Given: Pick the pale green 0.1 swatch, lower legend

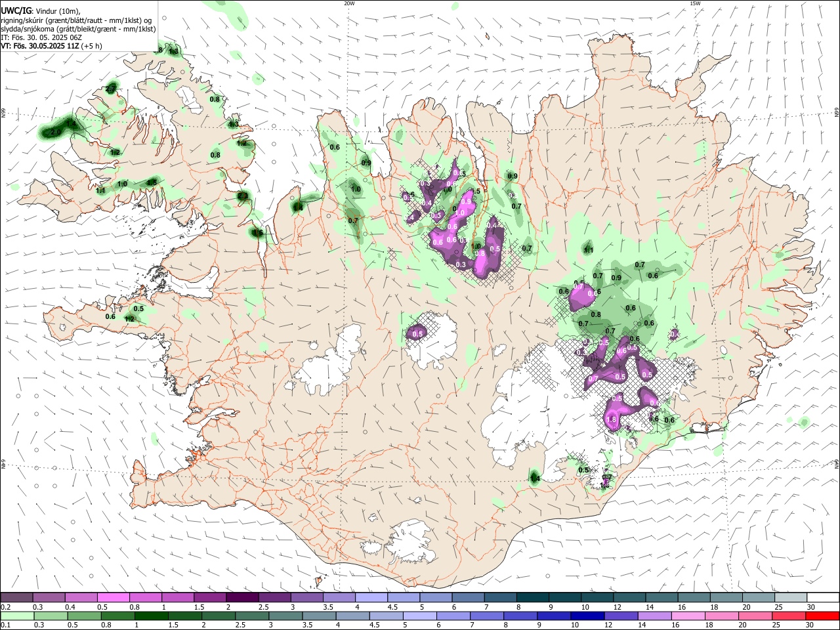Looking at the screenshot, I should [x=17, y=616].
